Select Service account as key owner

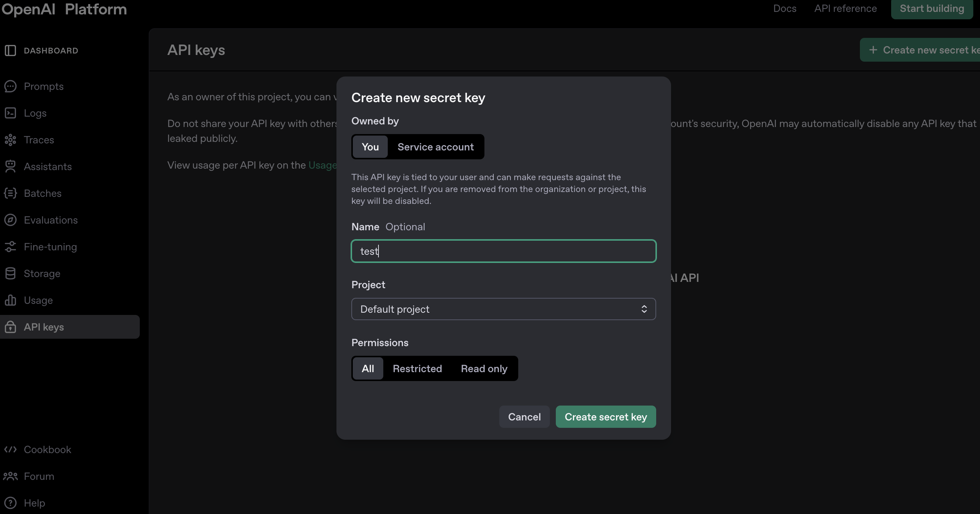[x=435, y=147]
